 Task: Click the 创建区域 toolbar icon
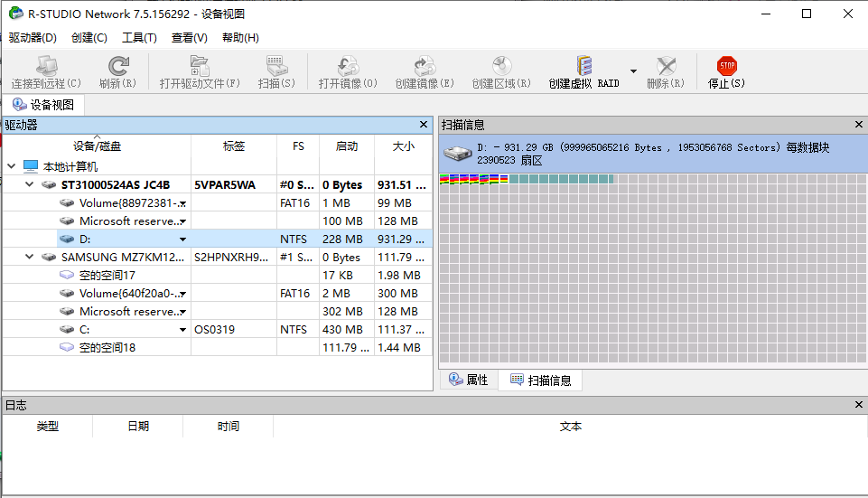click(501, 66)
